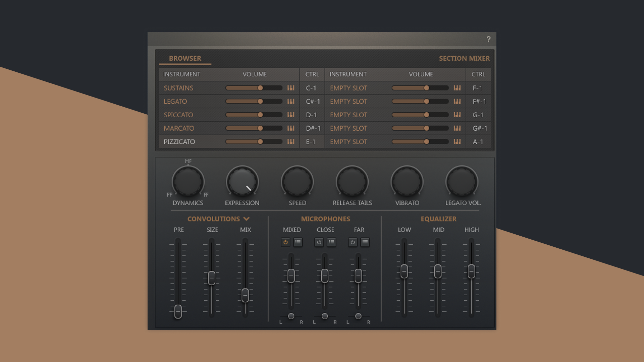Screen dimensions: 644x362
Task: Click the keyboard mapping icon next to LEGATO
Action: coord(290,101)
